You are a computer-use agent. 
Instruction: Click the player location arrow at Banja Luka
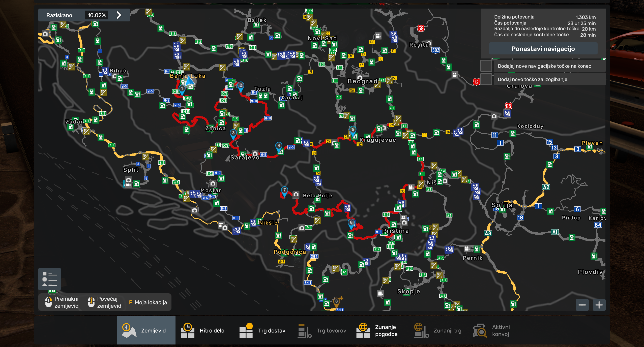(x=190, y=81)
